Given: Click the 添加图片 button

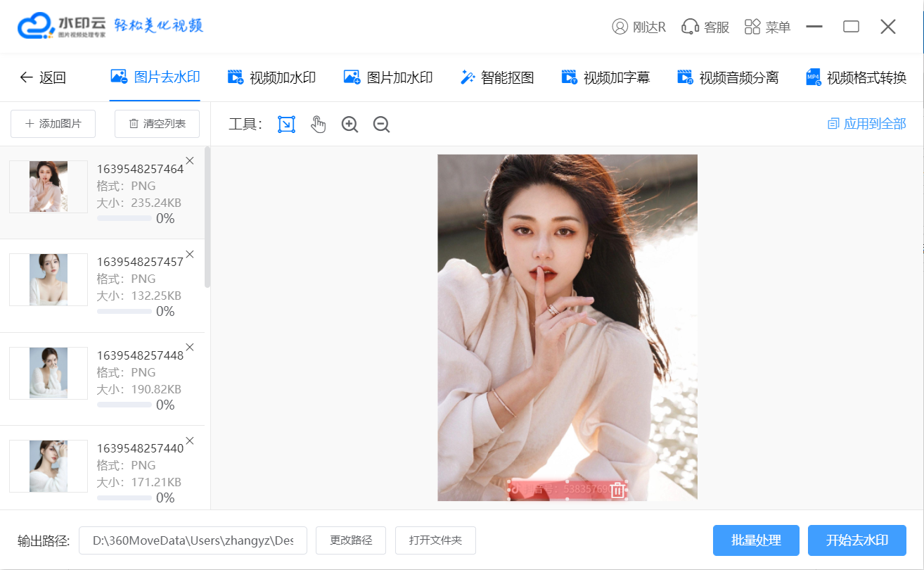Looking at the screenshot, I should pyautogui.click(x=53, y=124).
